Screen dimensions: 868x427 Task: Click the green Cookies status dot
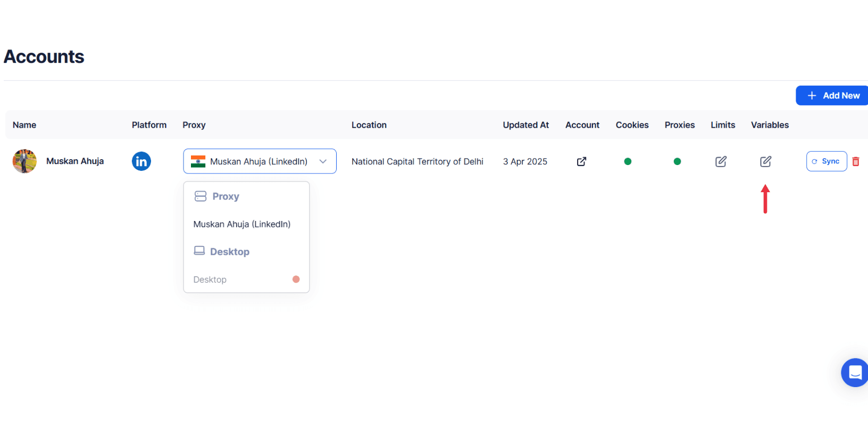pyautogui.click(x=628, y=161)
